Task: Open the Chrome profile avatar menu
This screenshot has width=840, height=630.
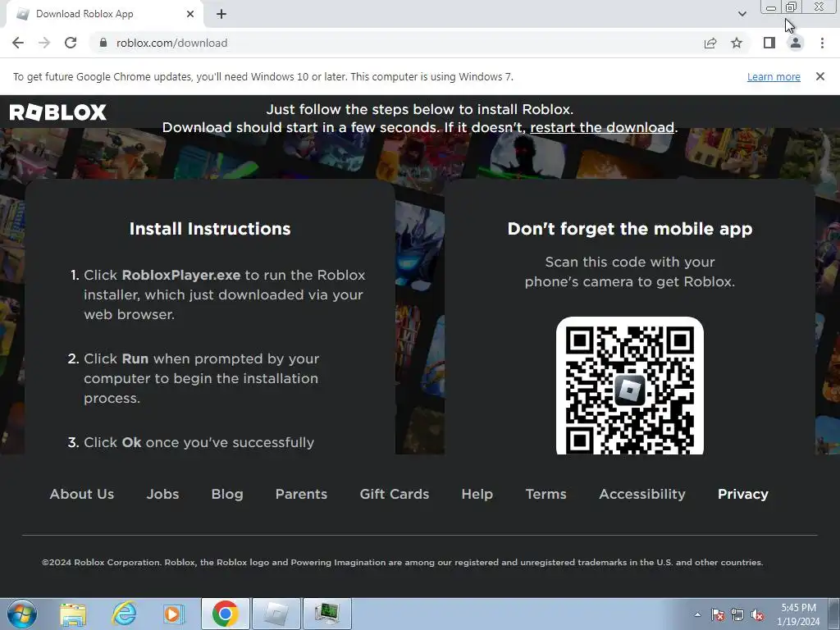Action: point(796,43)
